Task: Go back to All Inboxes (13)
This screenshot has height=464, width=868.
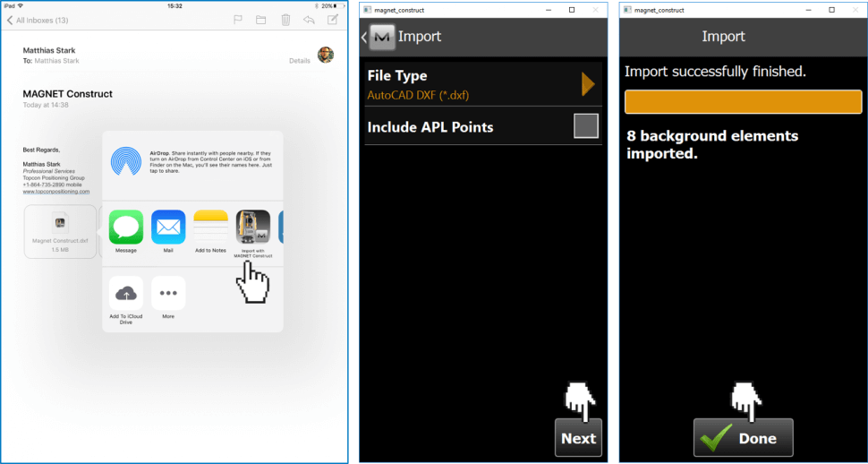Action: point(37,21)
